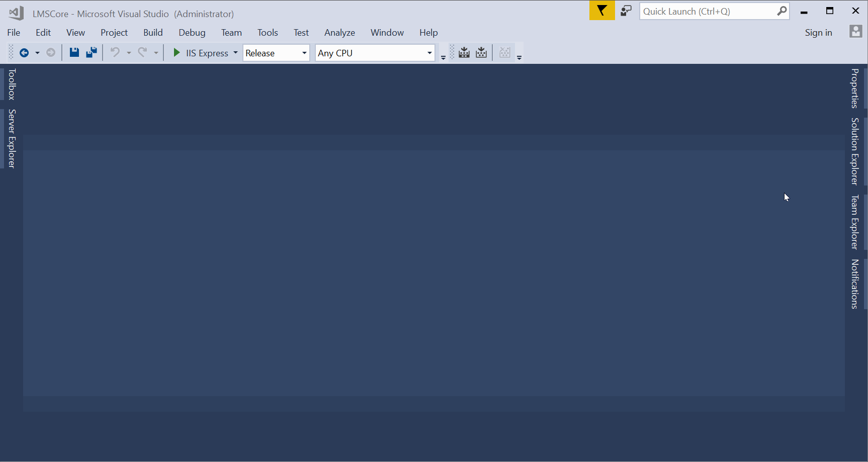
Task: Click the Save icon in toolbar
Action: [74, 53]
